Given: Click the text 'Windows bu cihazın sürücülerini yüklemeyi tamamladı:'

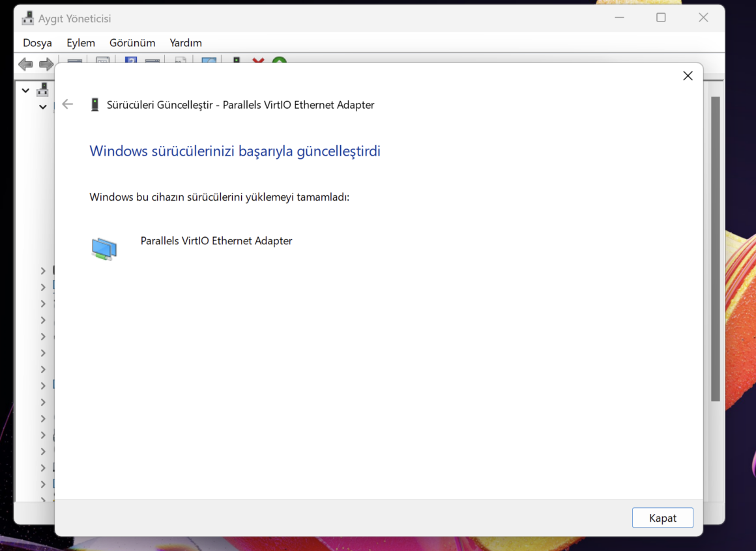Looking at the screenshot, I should (x=220, y=197).
